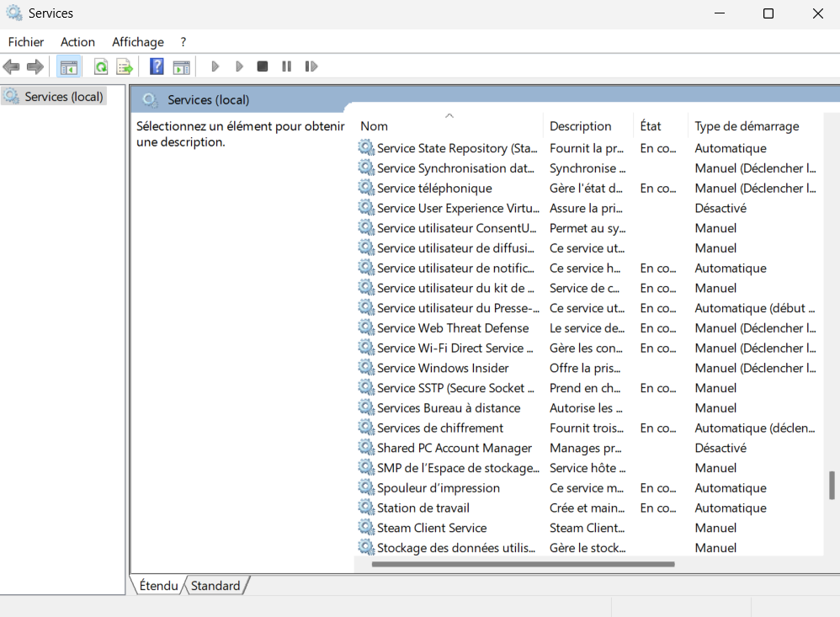Open the Action menu
The height and width of the screenshot is (617, 840).
(x=77, y=42)
